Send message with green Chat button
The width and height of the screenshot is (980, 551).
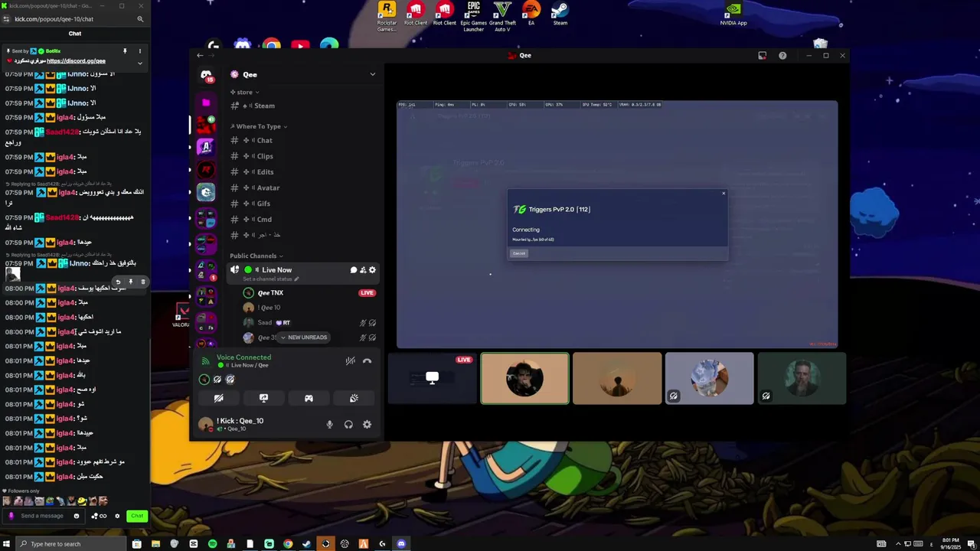click(137, 516)
